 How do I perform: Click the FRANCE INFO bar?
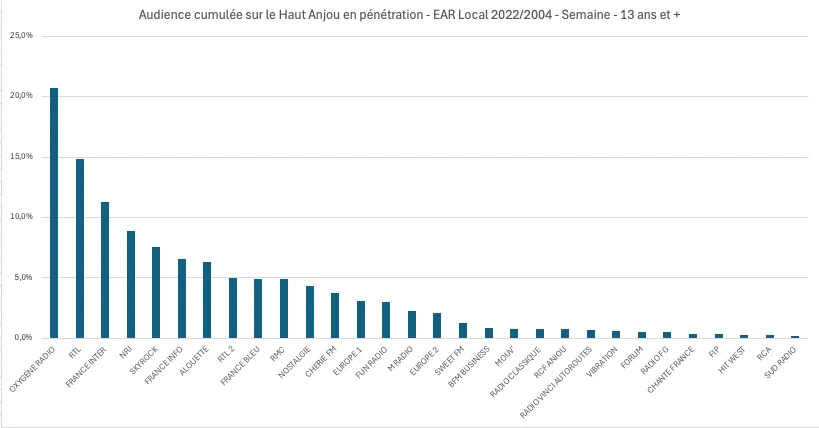181,298
